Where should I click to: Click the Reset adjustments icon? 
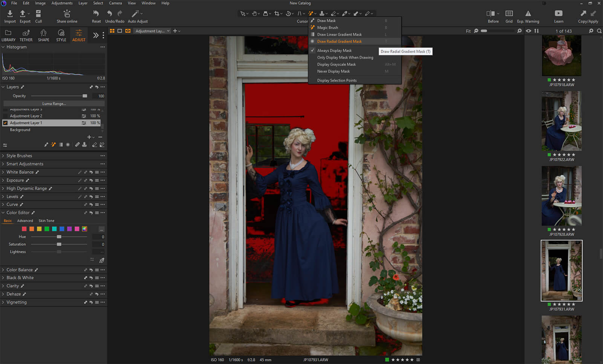pos(96,14)
